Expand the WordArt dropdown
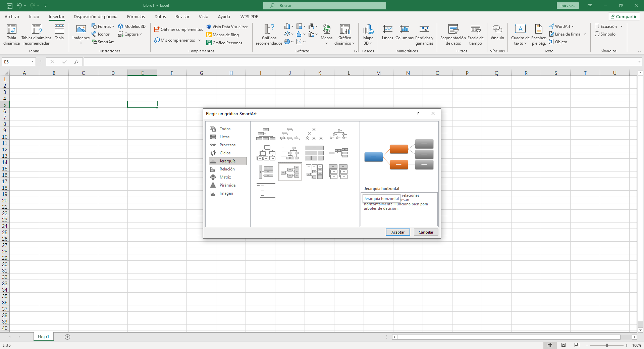The height and width of the screenshot is (349, 644). pyautogui.click(x=572, y=27)
